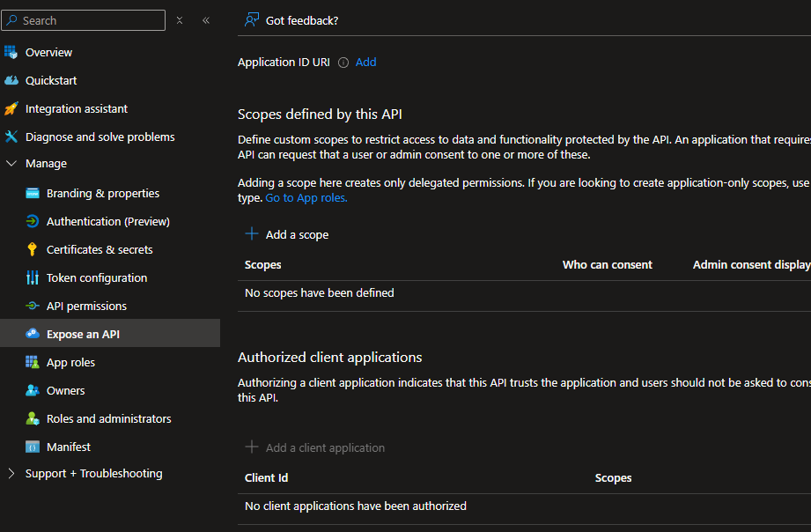
Task: Click the Quickstart cloud icon
Action: (11, 80)
